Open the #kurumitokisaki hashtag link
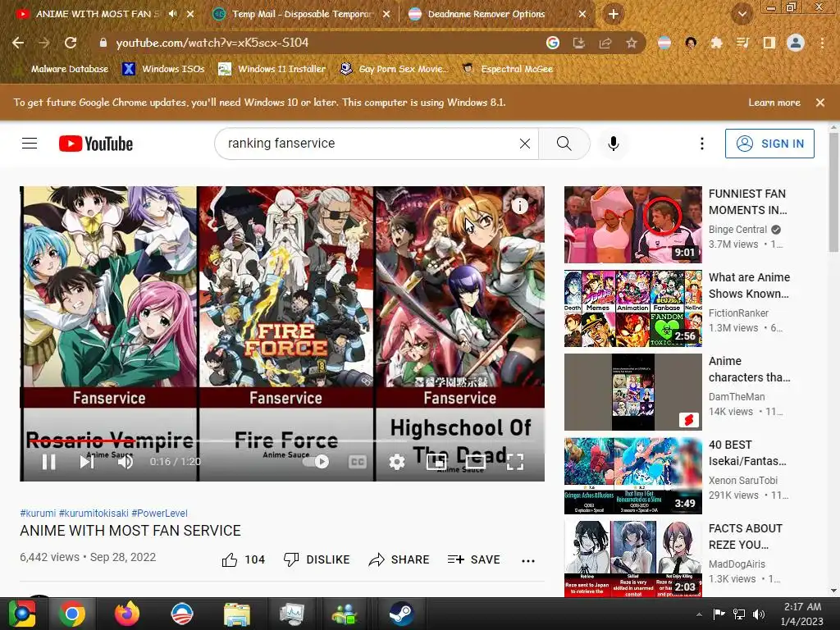Screen dimensions: 840x630 [94, 514]
